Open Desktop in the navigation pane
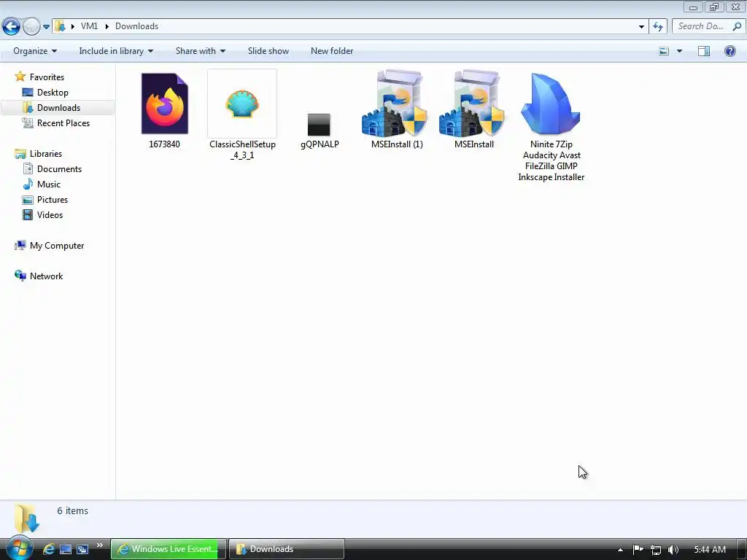Screen dimensions: 747x560 coord(53,93)
